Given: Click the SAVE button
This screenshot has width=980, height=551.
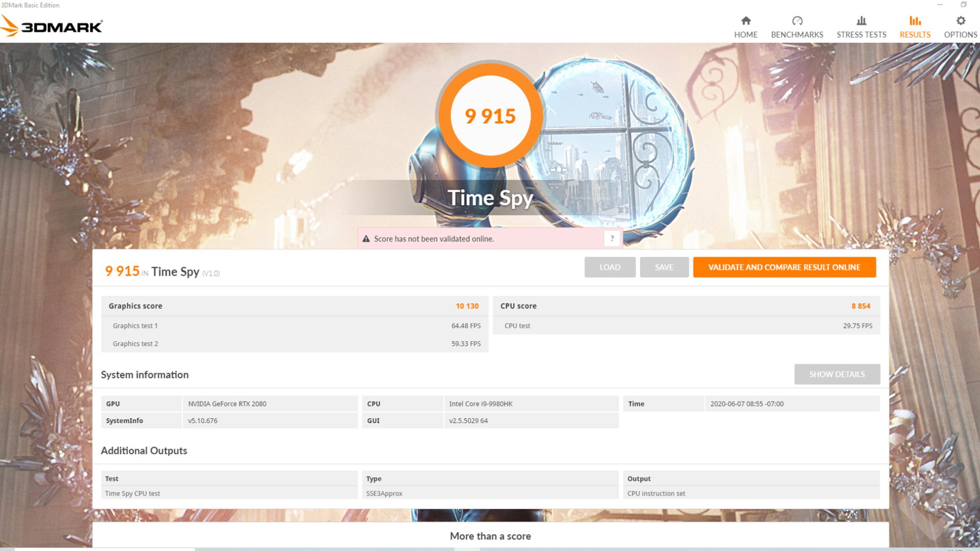Looking at the screenshot, I should pyautogui.click(x=664, y=267).
